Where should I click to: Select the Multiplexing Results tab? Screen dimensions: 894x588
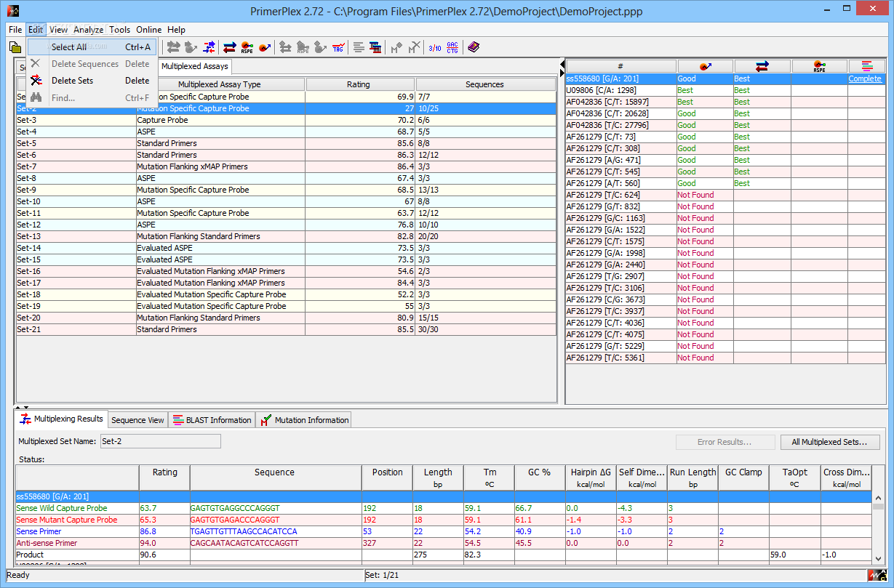[63, 419]
